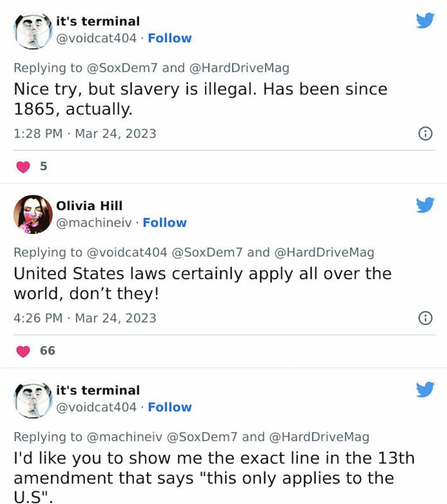
Task: Open the @machineiv handle under Olivia Hill
Action: point(93,222)
